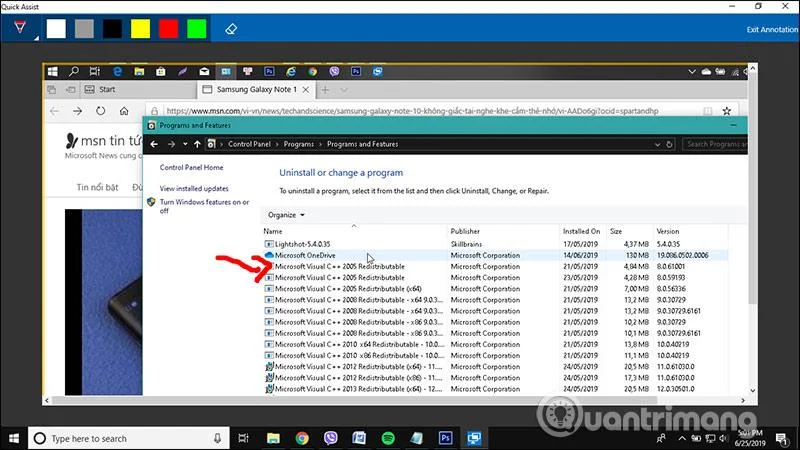Click the msn.com address bar
The width and height of the screenshot is (800, 450).
(x=412, y=111)
